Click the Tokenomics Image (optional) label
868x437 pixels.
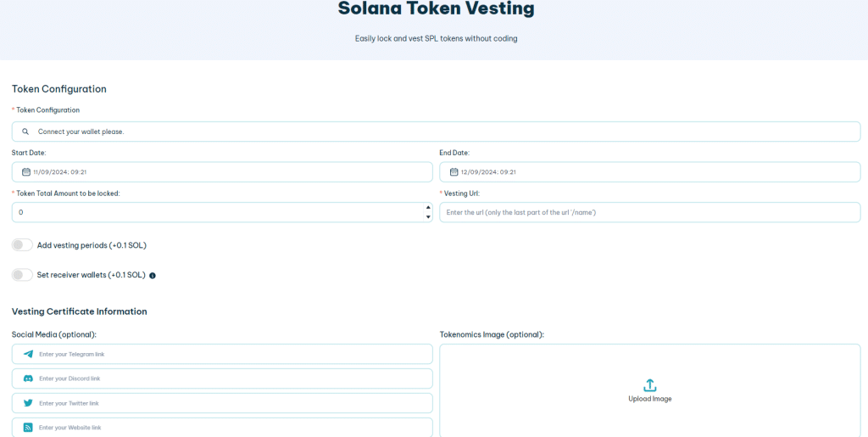click(492, 334)
